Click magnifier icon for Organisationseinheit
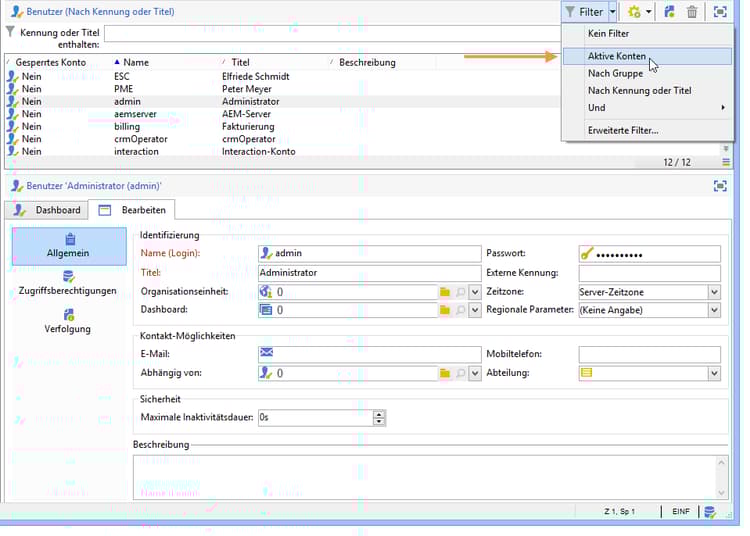The width and height of the screenshot is (750, 536). [x=460, y=292]
